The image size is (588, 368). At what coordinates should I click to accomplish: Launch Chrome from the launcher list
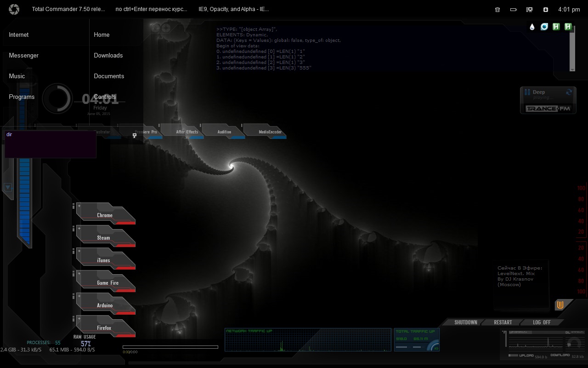coord(106,214)
